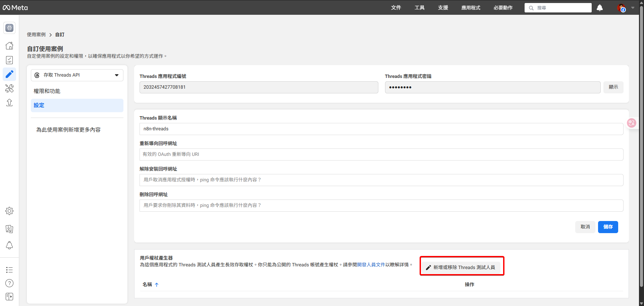The height and width of the screenshot is (306, 644).
Task: Open the 工具 menu in top bar
Action: point(419,8)
